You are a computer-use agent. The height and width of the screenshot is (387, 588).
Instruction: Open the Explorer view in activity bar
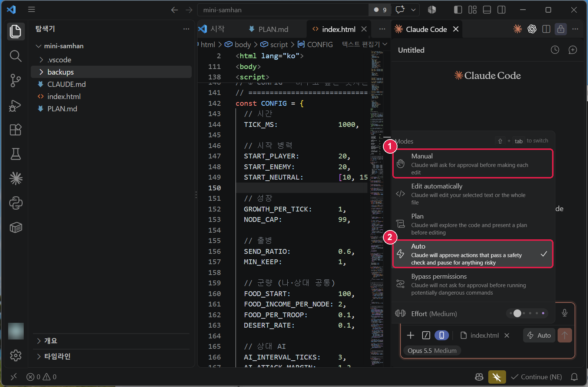(x=16, y=31)
